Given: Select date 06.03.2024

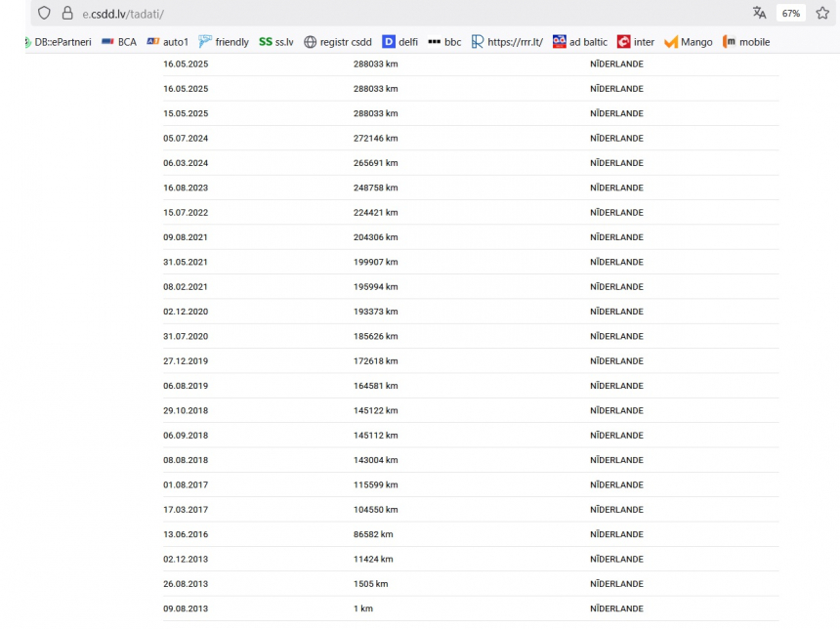Looking at the screenshot, I should tap(186, 163).
